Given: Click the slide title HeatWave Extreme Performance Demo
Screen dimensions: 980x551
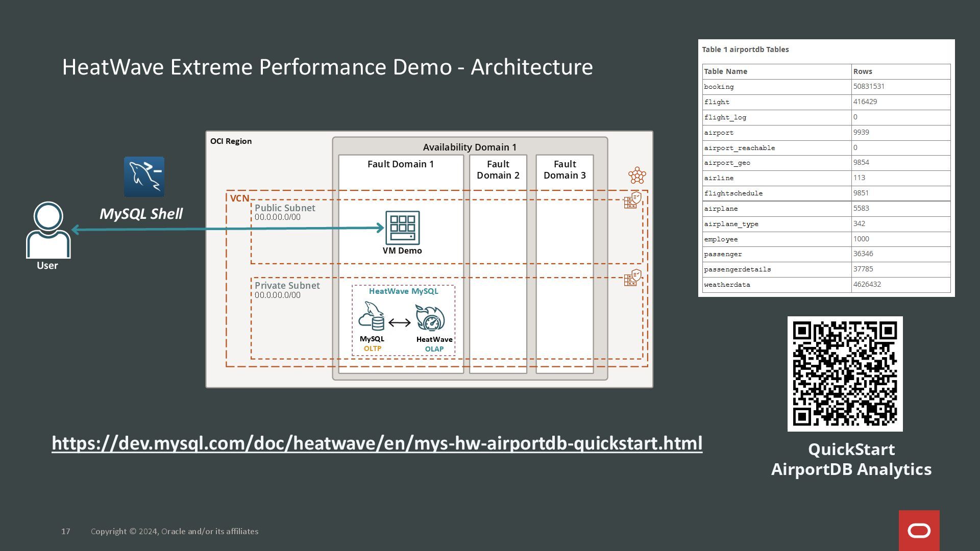Looking at the screenshot, I should pos(327,67).
